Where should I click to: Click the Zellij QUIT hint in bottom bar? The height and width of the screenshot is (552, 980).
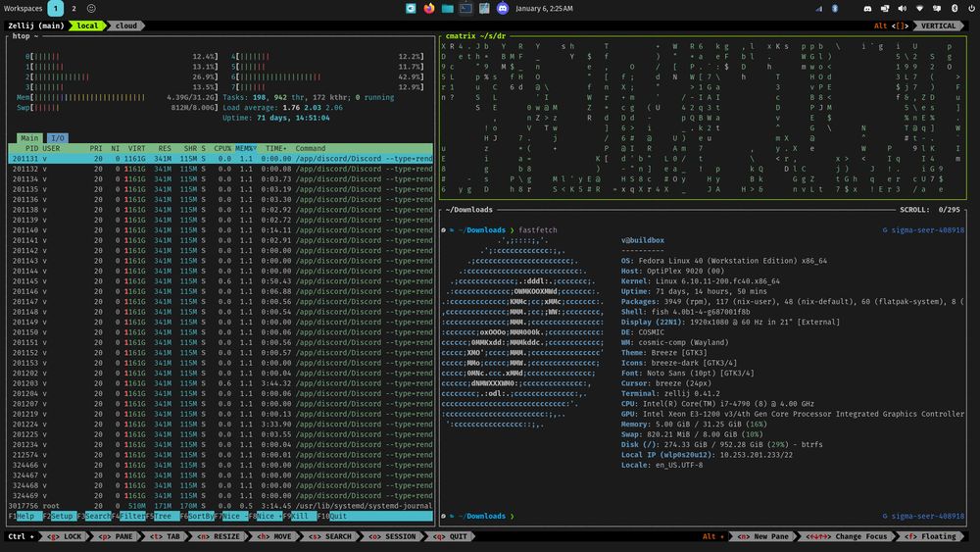(x=450, y=536)
